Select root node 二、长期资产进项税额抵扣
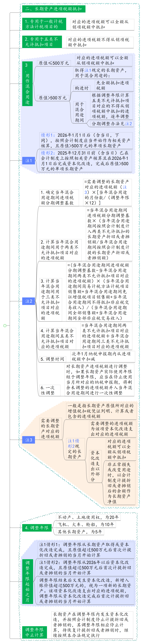Image resolution: width=143 pixels, height=644 pixels. 54,9
